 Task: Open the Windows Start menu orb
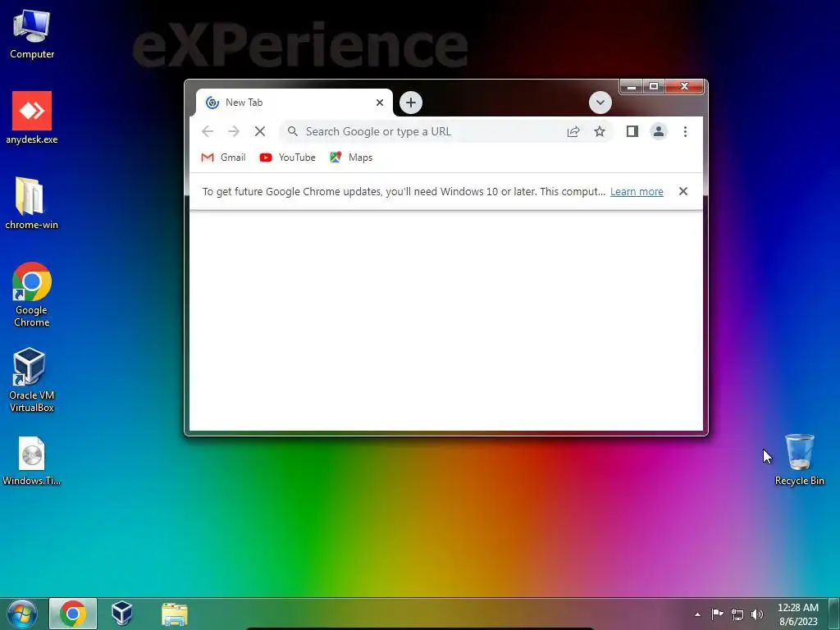(22, 614)
